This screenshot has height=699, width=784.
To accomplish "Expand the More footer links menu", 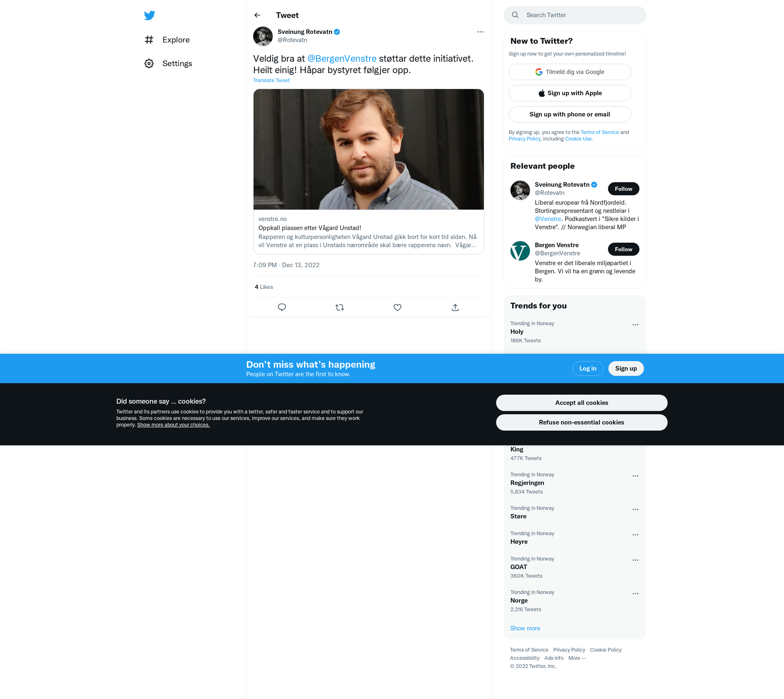I will pyautogui.click(x=577, y=658).
